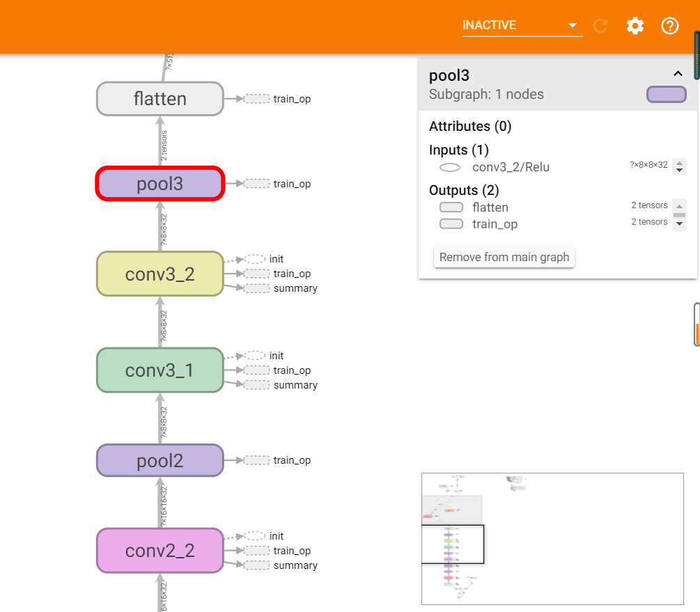Click the graph minimap overview

point(552,539)
